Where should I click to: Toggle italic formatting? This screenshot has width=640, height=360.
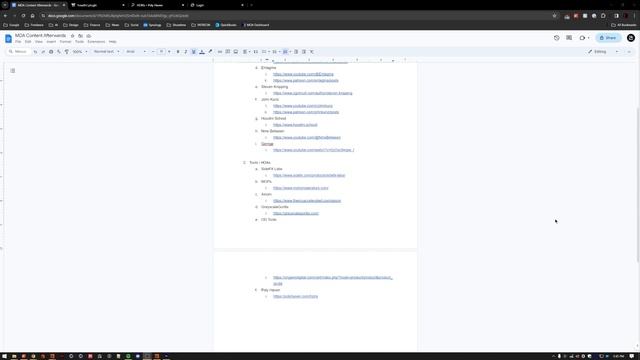(186, 52)
